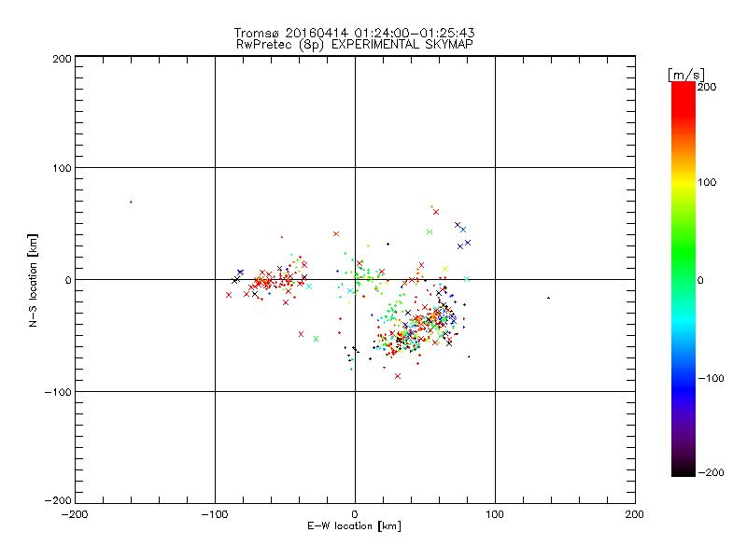The image size is (747, 560).
Task: Click the 'E-W location [km]' axis label
Action: [354, 526]
